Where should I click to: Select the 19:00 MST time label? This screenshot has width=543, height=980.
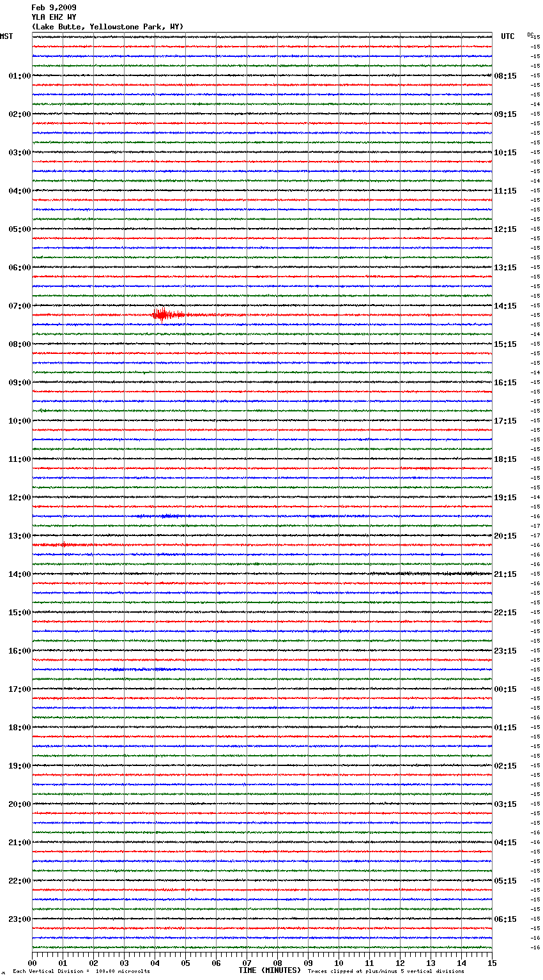(20, 766)
